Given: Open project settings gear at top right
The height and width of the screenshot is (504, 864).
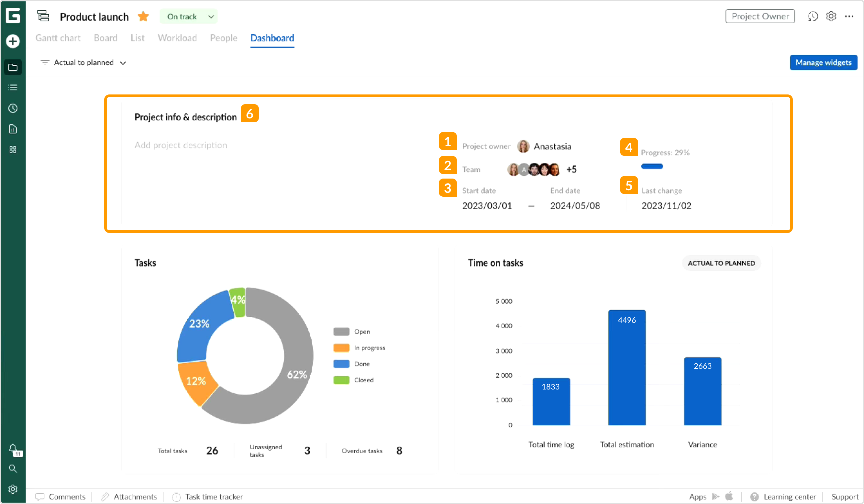Looking at the screenshot, I should click(831, 16).
